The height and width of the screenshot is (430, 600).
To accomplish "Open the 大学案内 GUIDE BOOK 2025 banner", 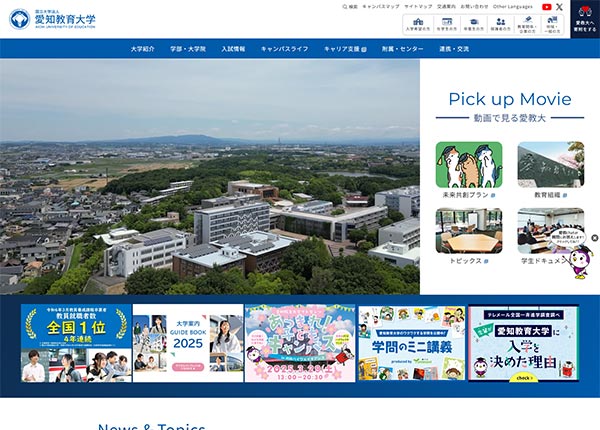I will [x=188, y=343].
